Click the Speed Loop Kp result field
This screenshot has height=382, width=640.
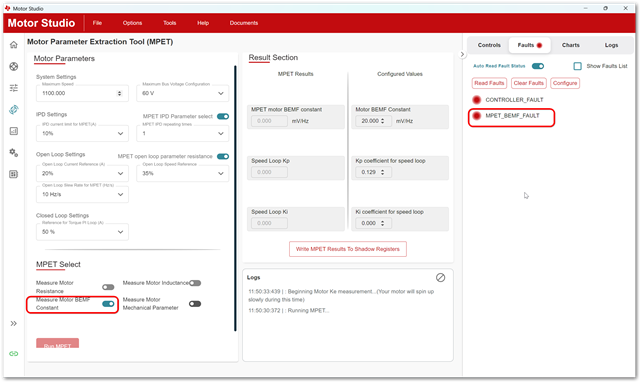pyautogui.click(x=269, y=172)
